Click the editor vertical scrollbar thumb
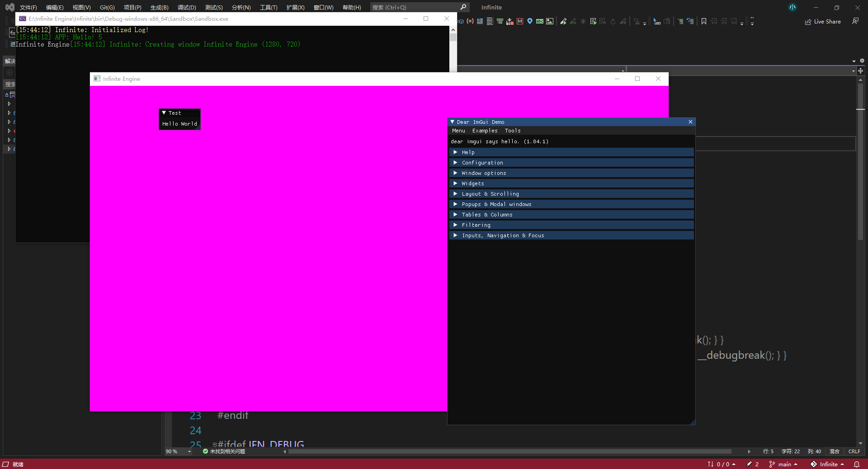The image size is (868, 469). coord(860,162)
